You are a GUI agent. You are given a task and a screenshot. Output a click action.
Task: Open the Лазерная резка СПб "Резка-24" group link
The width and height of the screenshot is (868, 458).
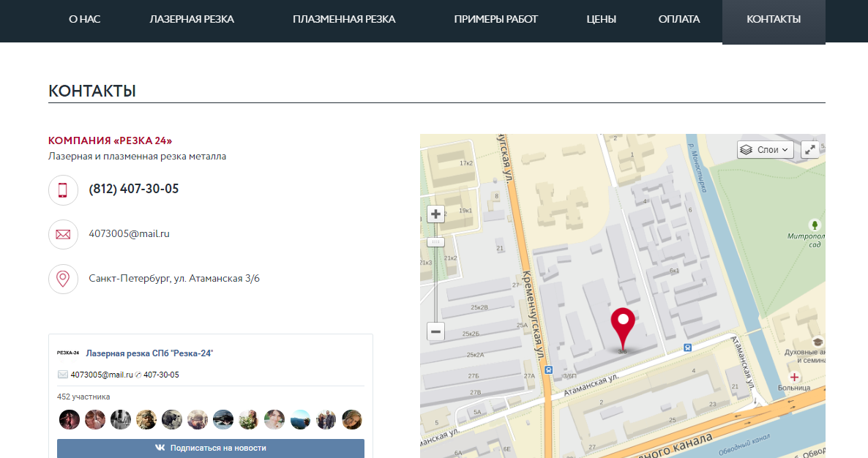[149, 353]
